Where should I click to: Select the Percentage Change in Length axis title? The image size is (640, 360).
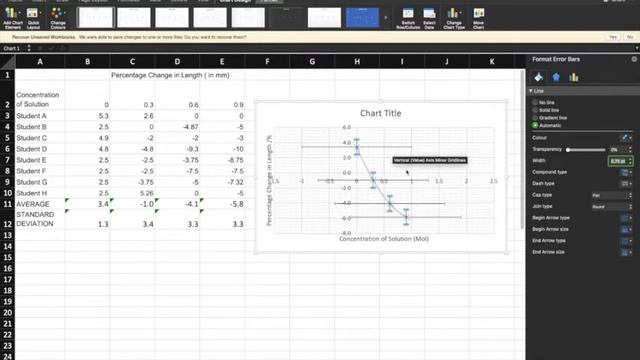pos(269,180)
